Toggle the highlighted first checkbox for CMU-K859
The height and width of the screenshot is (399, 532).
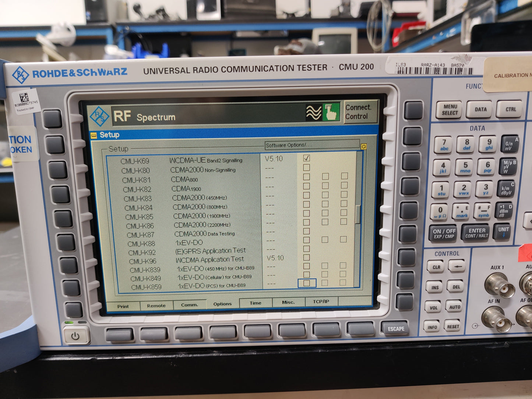point(307,283)
